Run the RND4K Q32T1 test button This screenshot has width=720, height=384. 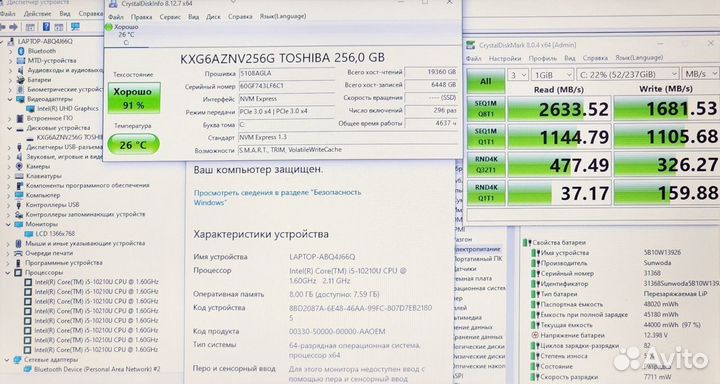pos(486,165)
